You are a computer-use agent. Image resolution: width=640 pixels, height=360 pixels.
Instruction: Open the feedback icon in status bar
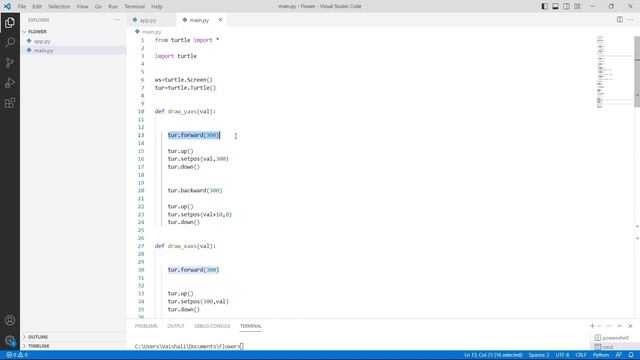(x=618, y=355)
